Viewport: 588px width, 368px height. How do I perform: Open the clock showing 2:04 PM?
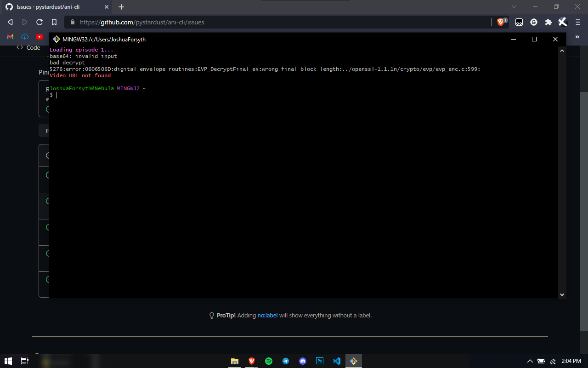[x=571, y=361]
